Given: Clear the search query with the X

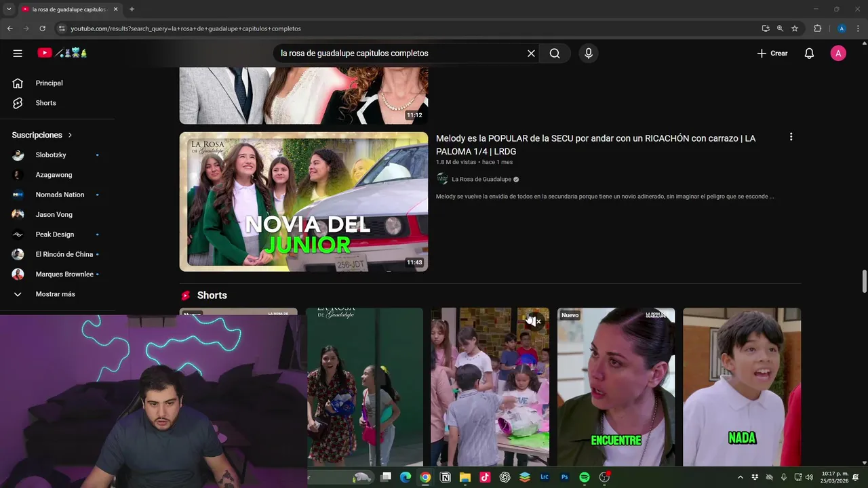Looking at the screenshot, I should 531,54.
